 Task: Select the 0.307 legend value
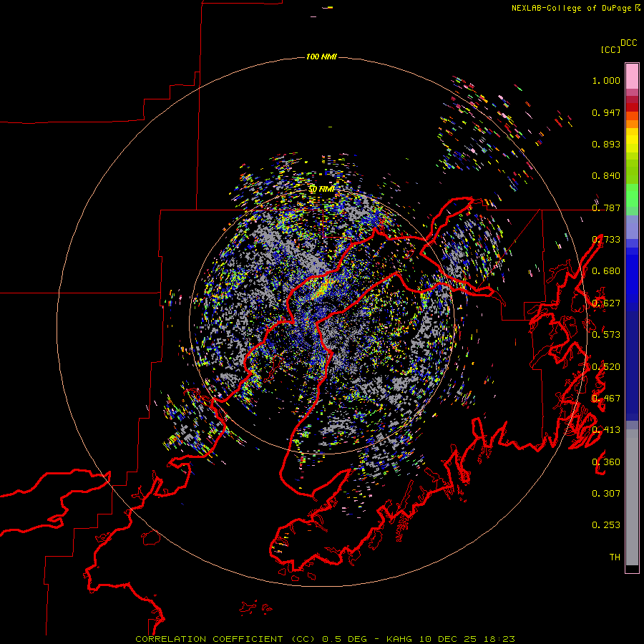606,494
